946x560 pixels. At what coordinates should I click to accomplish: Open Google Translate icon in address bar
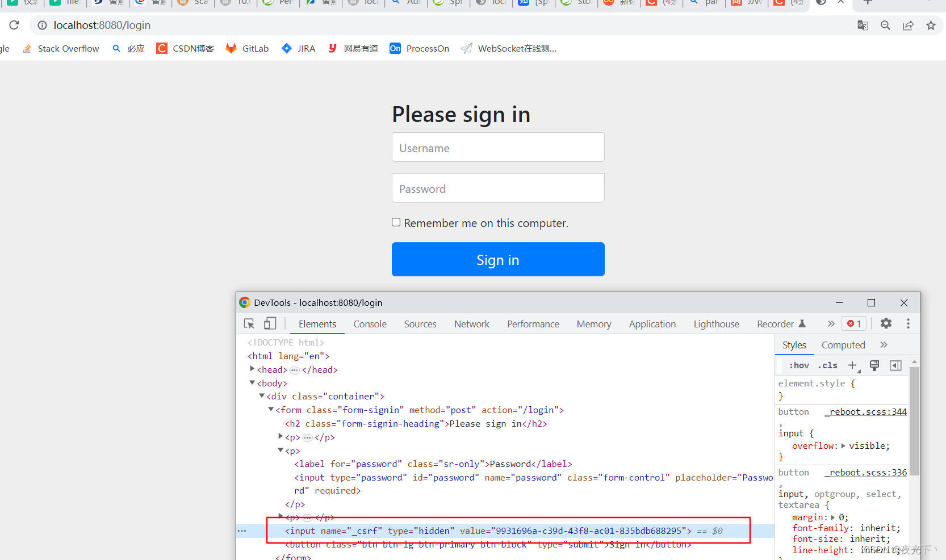point(862,25)
